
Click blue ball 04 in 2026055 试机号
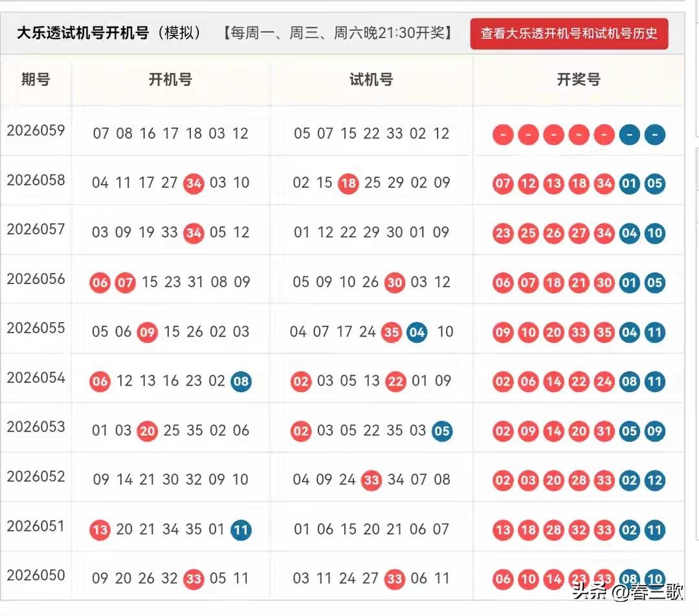pyautogui.click(x=417, y=332)
